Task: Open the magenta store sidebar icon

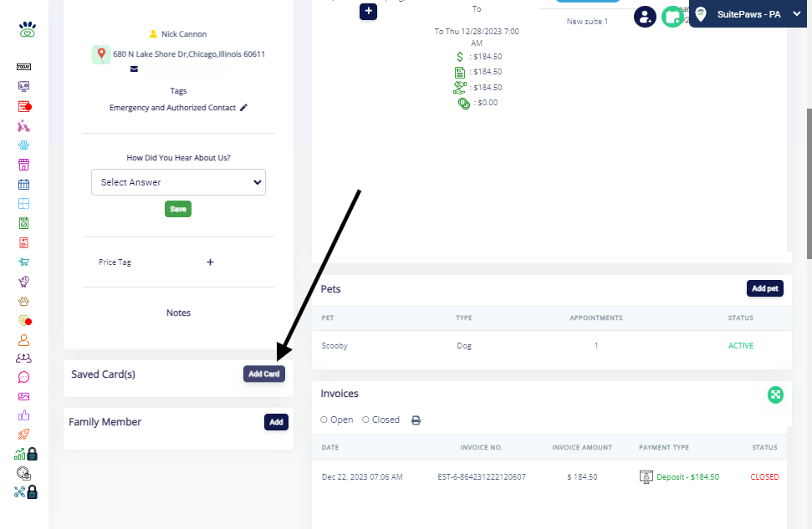Action: [23, 165]
